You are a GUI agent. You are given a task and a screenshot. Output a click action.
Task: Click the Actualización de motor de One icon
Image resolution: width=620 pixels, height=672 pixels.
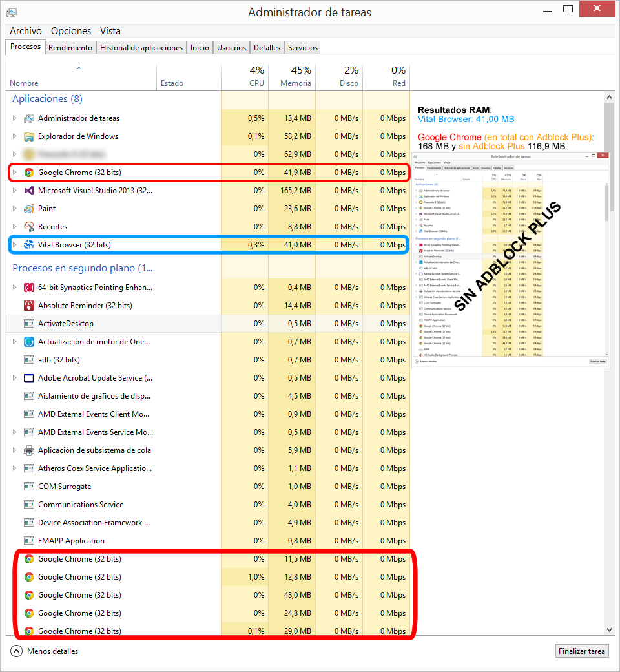(x=28, y=342)
